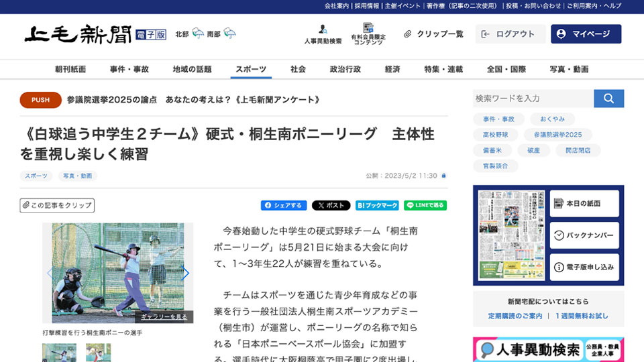Click the 南部 weather icon
Screen dimensions: 644x362
click(x=229, y=34)
